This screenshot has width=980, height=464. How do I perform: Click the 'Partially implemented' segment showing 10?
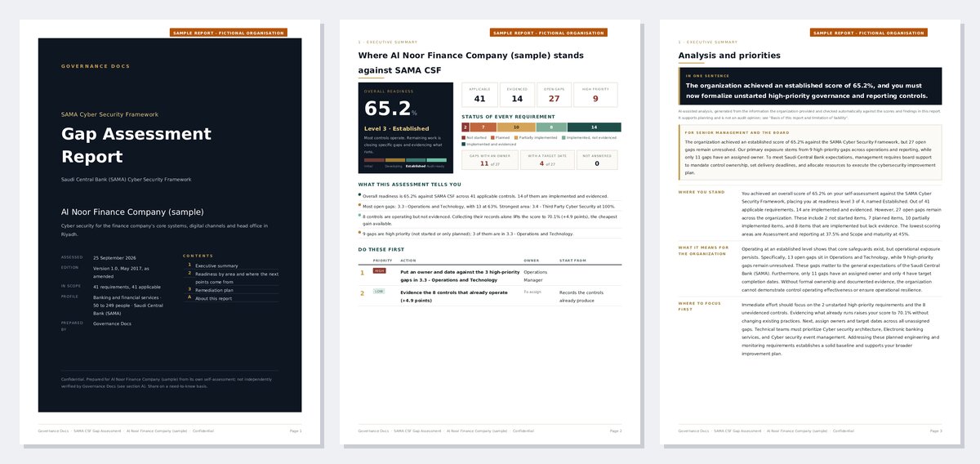pos(517,127)
